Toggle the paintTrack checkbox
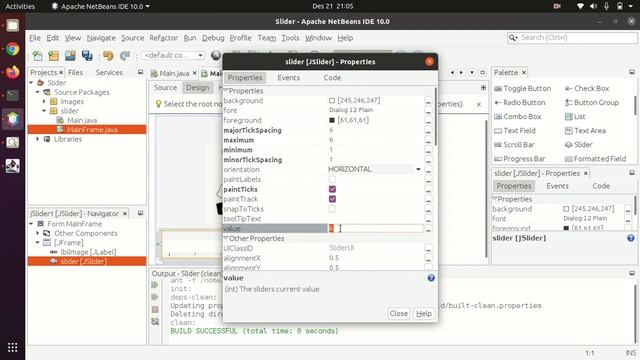Screen dimensions: 640x360 pyautogui.click(x=332, y=199)
